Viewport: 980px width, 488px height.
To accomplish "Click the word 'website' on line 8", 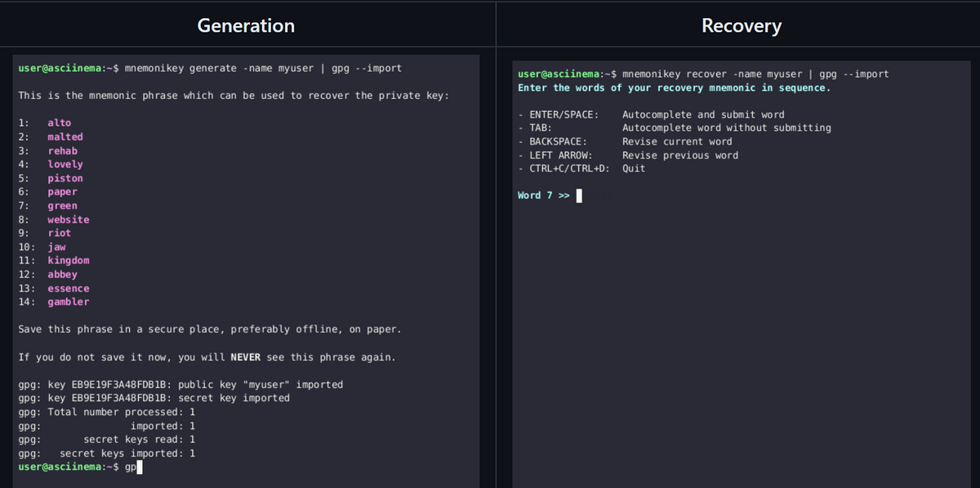I will pos(68,219).
